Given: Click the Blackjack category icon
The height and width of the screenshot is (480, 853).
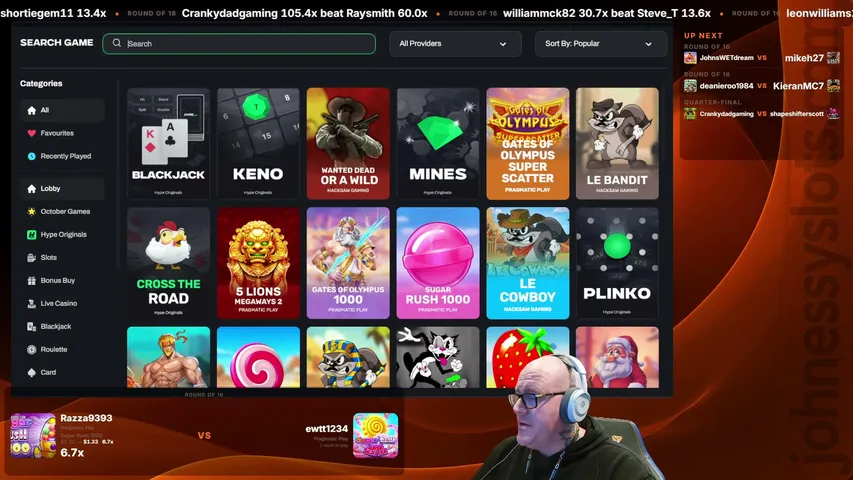Looking at the screenshot, I should (x=32, y=327).
